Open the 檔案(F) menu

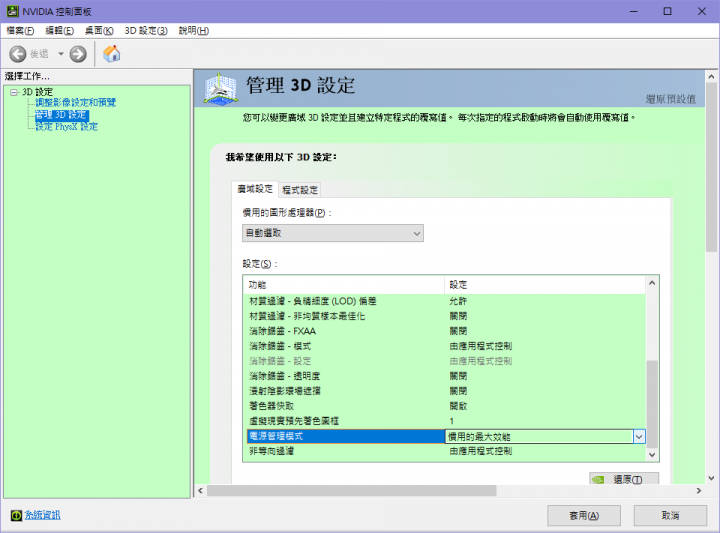pyautogui.click(x=20, y=31)
